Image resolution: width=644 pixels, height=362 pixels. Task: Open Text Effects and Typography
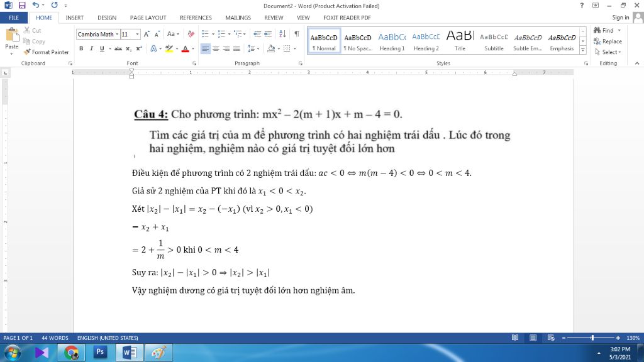[153, 48]
